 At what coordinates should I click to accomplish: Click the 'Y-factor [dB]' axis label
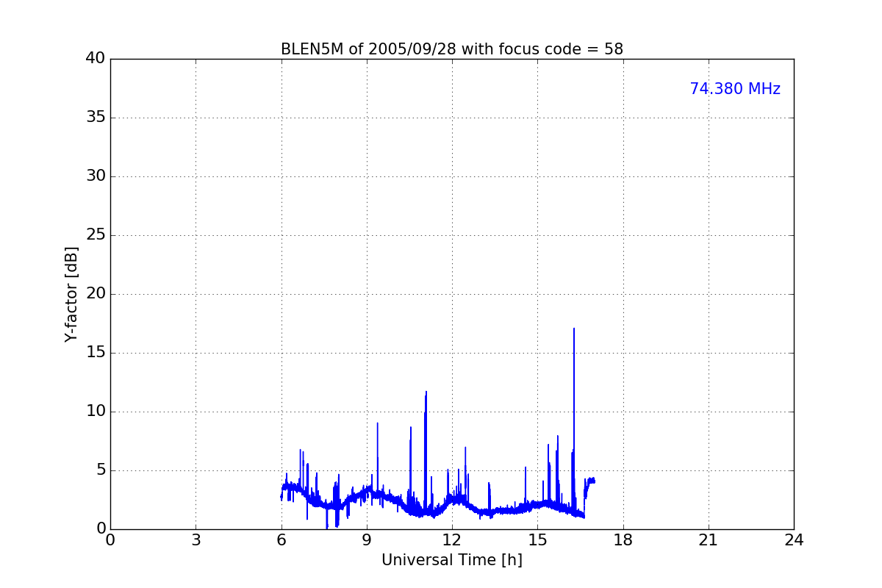[x=71, y=294]
